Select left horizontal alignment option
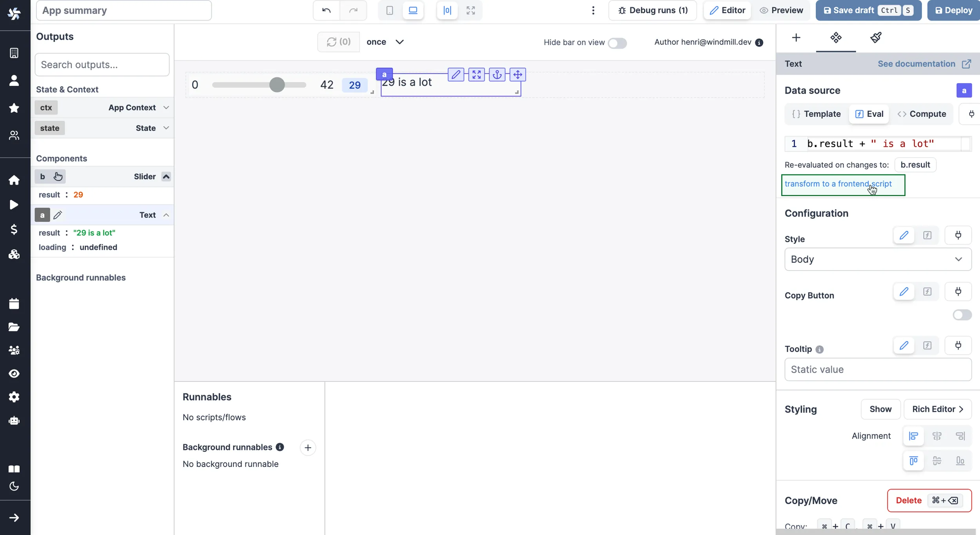 913,436
